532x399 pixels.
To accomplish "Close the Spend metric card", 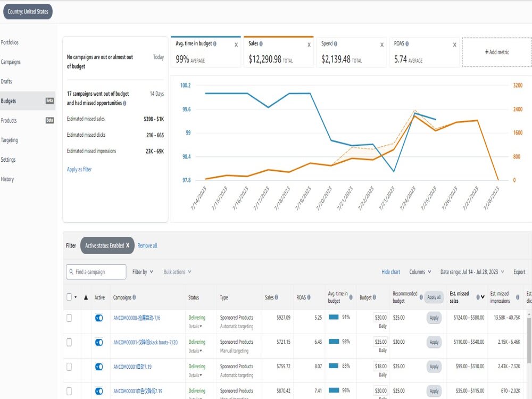I will pos(381,45).
